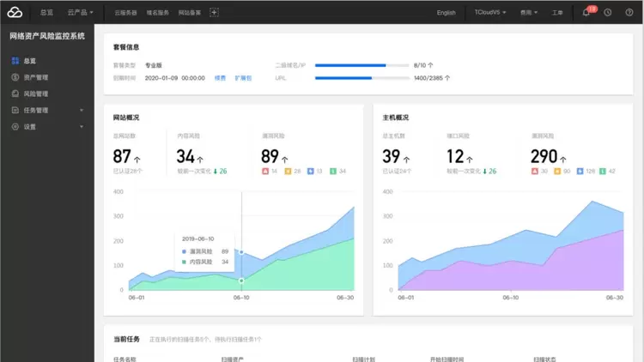The width and height of the screenshot is (644, 362).
Task: Expand the 设置 sidebar section
Action: point(47,126)
